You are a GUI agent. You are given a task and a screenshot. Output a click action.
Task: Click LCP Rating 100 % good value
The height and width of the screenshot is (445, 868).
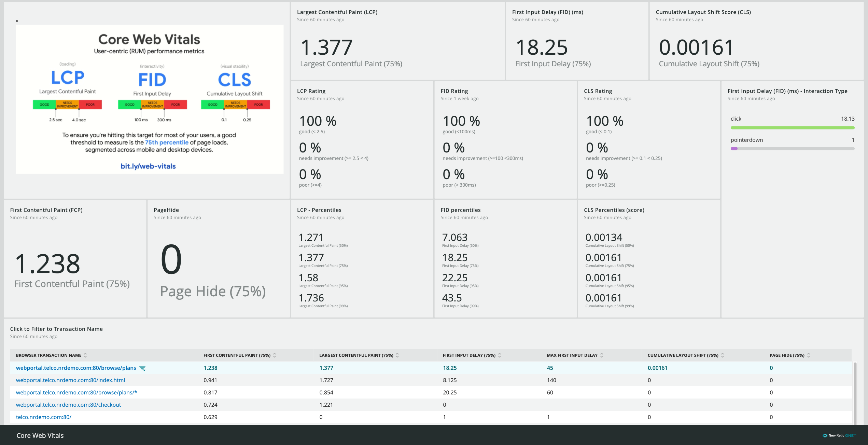(318, 121)
